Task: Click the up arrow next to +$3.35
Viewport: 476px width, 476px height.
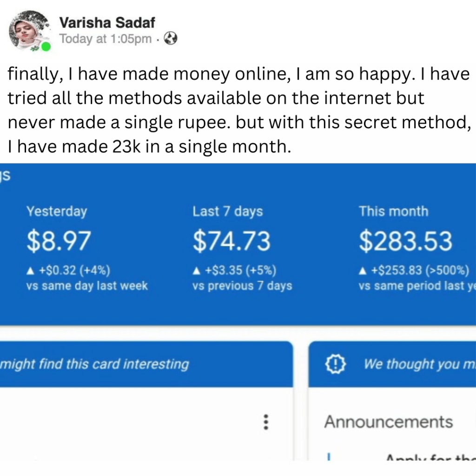Action: (196, 271)
